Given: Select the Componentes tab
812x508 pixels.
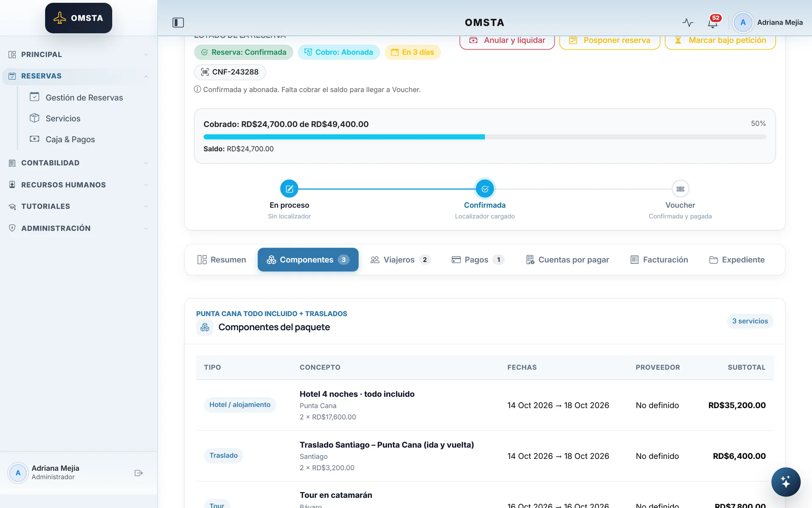Looking at the screenshot, I should click(308, 260).
